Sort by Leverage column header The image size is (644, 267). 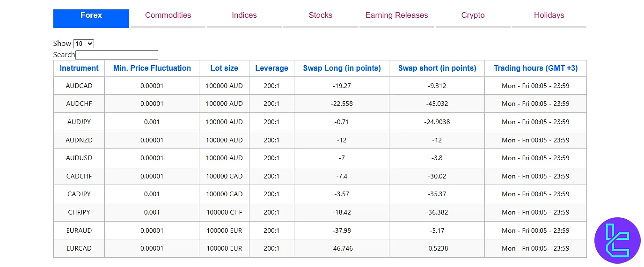click(271, 68)
